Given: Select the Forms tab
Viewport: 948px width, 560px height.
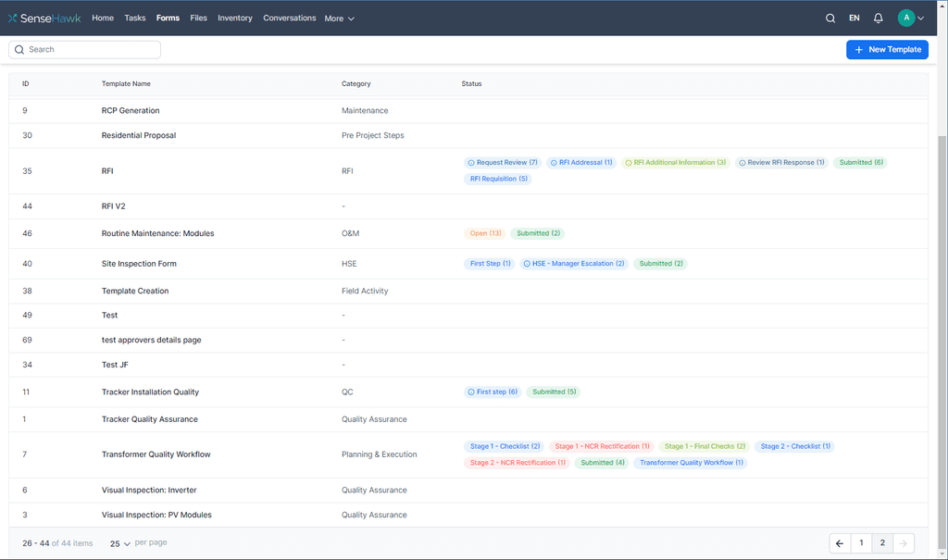Looking at the screenshot, I should 168,19.
